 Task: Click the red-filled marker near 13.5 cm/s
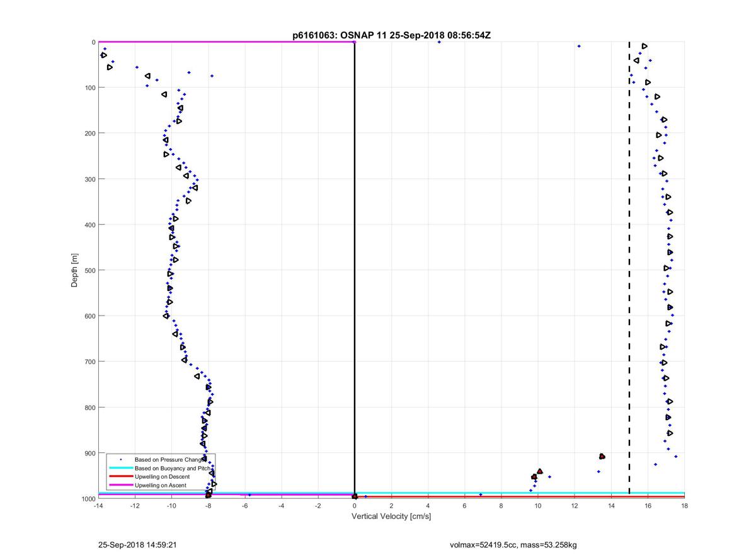(x=602, y=456)
